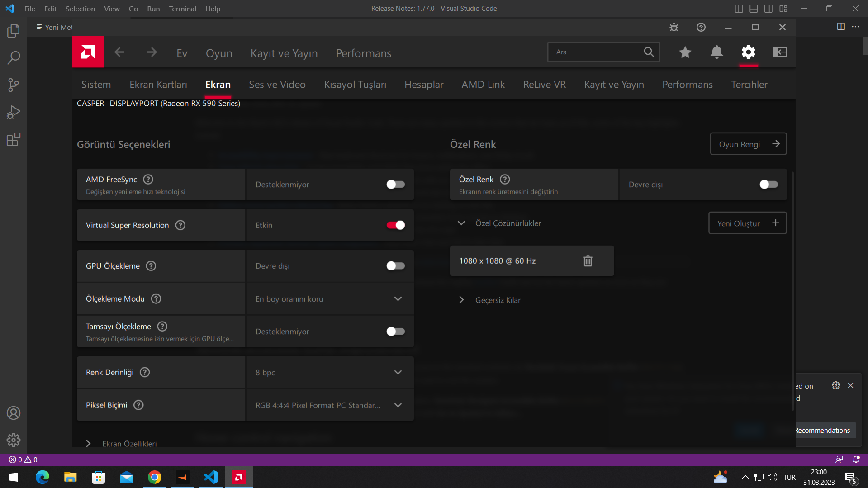Click the Ara search field
The image size is (868, 488).
pyautogui.click(x=603, y=52)
